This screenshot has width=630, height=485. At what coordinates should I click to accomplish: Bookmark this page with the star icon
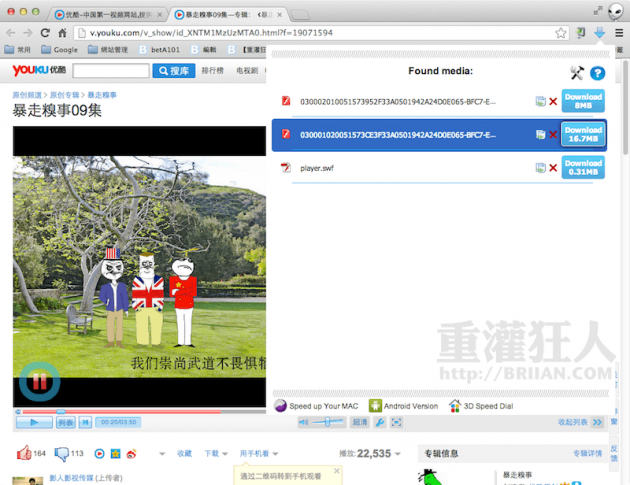click(560, 33)
